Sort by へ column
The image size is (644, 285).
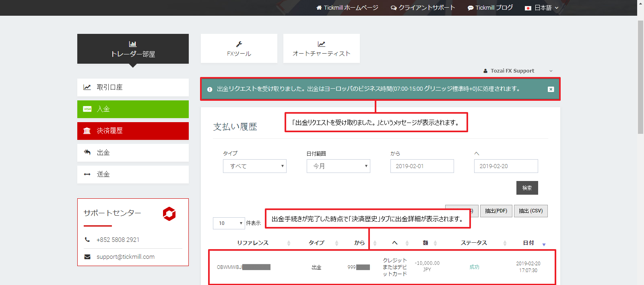(395, 243)
